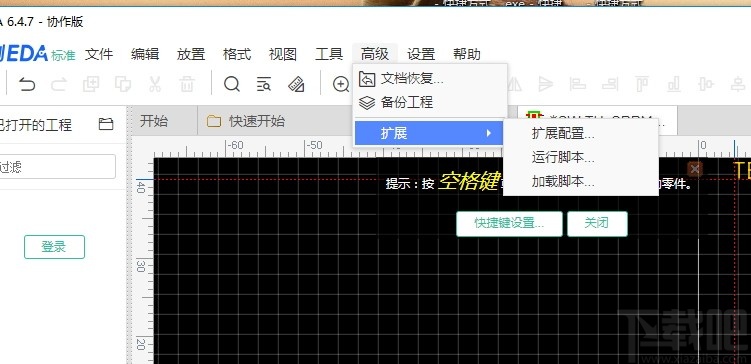Click the 文档恢复 folder icon in menu
The width and height of the screenshot is (751, 364).
pos(367,79)
